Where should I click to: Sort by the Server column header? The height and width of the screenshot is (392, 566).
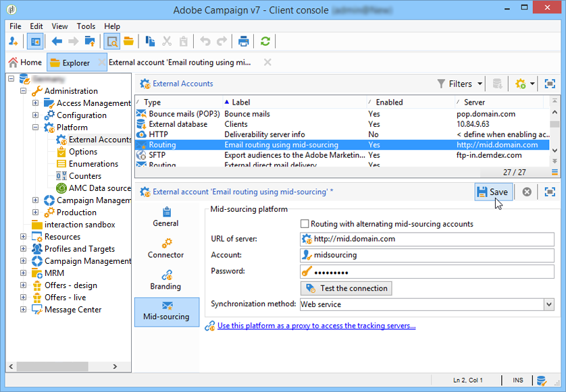499,103
